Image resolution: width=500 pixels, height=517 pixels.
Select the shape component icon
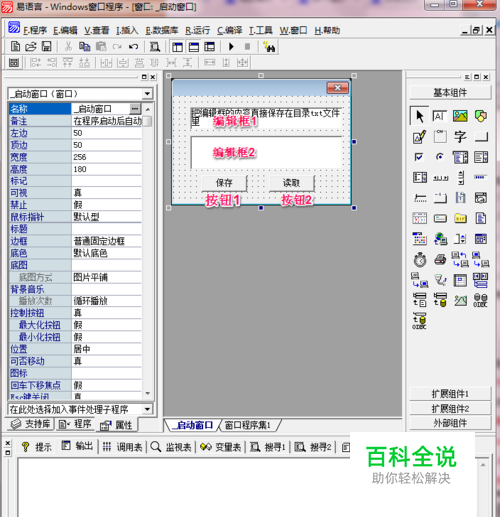point(481,116)
